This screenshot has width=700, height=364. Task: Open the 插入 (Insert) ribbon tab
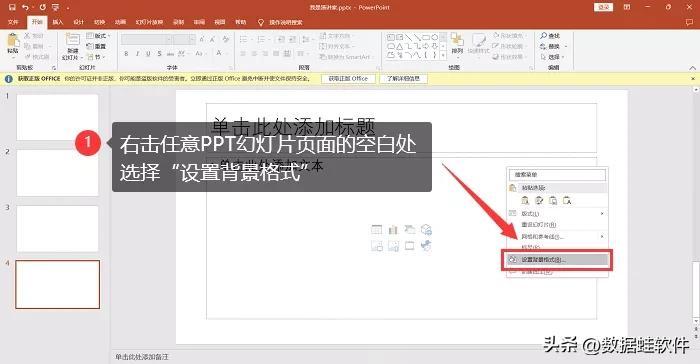point(58,22)
